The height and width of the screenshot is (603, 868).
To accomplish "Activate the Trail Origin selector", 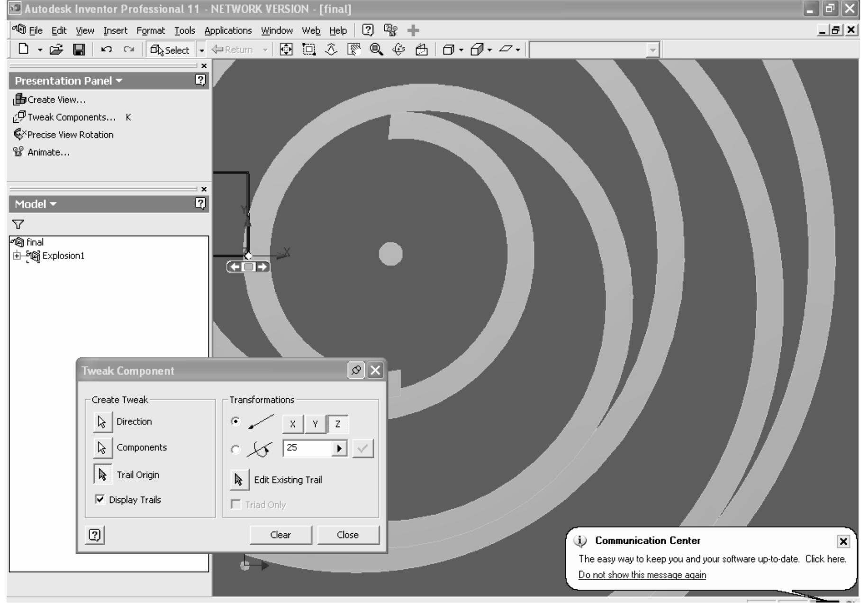I will click(102, 474).
